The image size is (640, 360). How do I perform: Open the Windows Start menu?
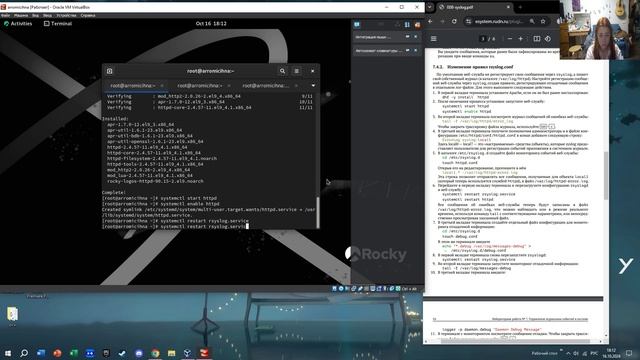(x=8, y=353)
